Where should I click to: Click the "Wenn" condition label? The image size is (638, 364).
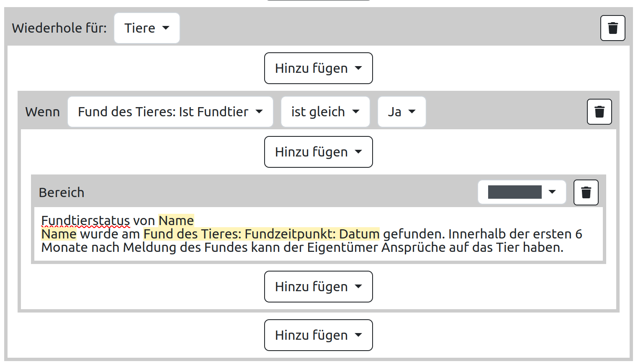(x=42, y=111)
